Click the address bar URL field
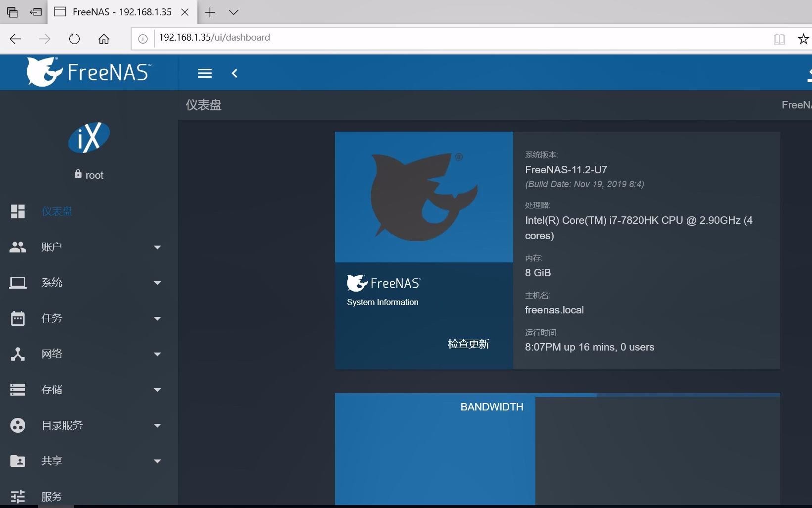 click(460, 38)
